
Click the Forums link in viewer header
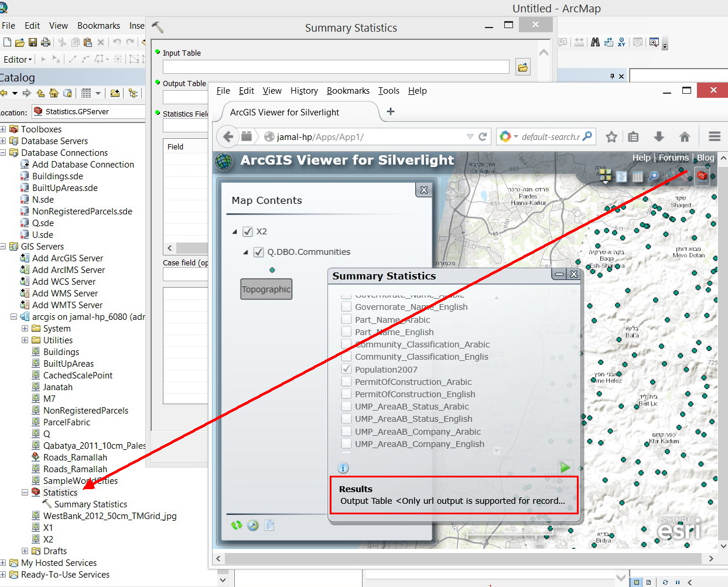(674, 158)
